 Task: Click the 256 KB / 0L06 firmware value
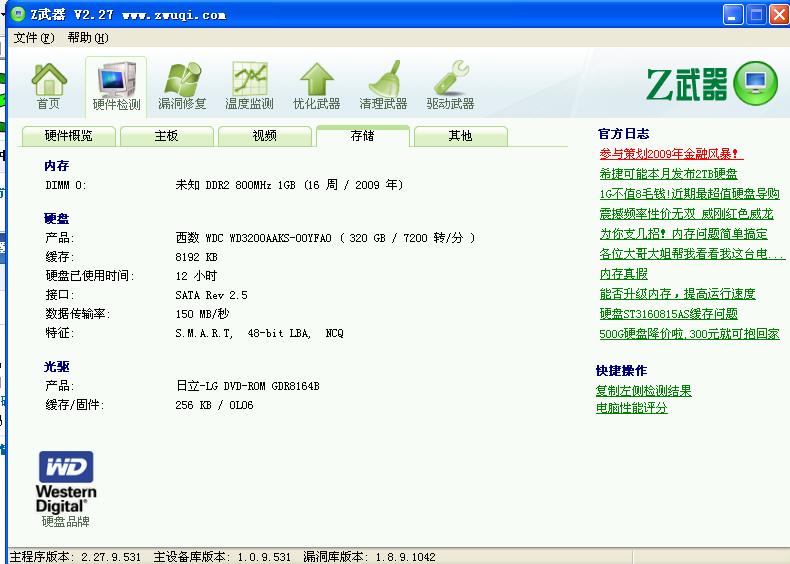pos(214,405)
